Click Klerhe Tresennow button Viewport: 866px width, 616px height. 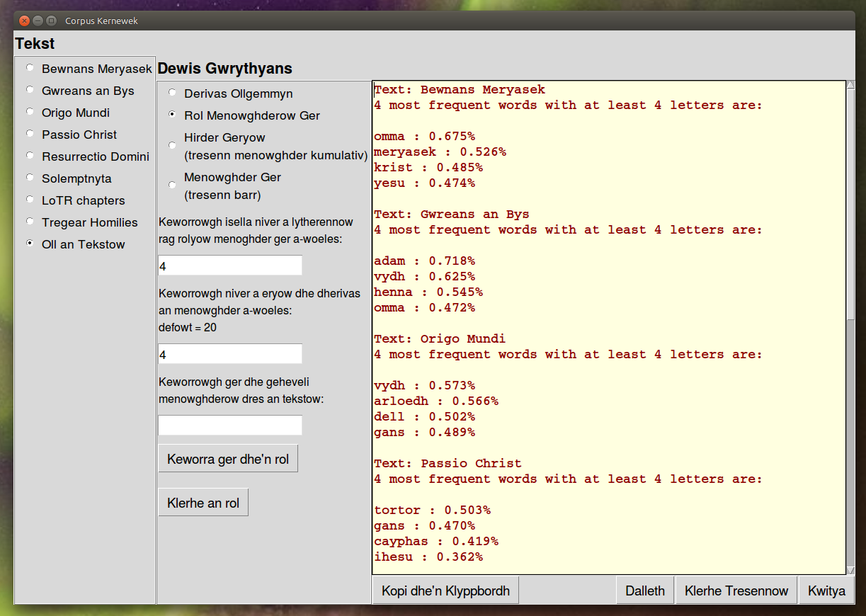point(736,591)
